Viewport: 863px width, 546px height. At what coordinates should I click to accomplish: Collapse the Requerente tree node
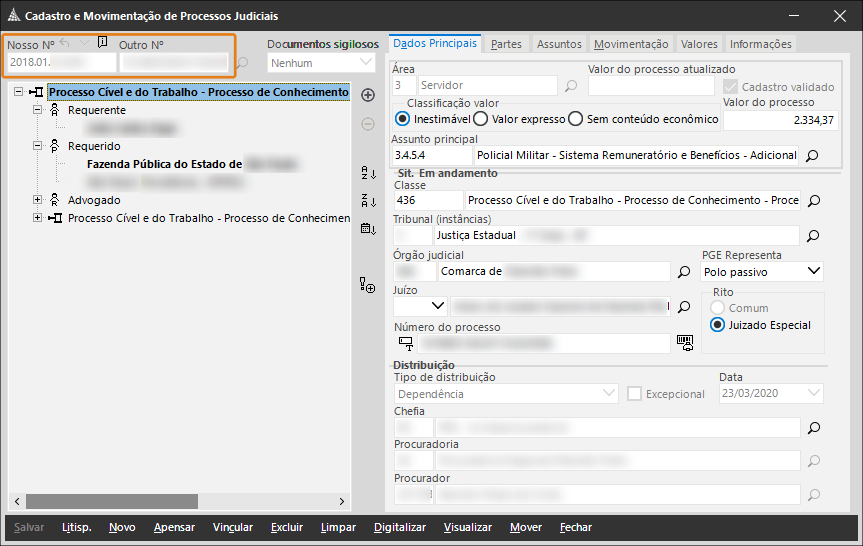(38, 110)
